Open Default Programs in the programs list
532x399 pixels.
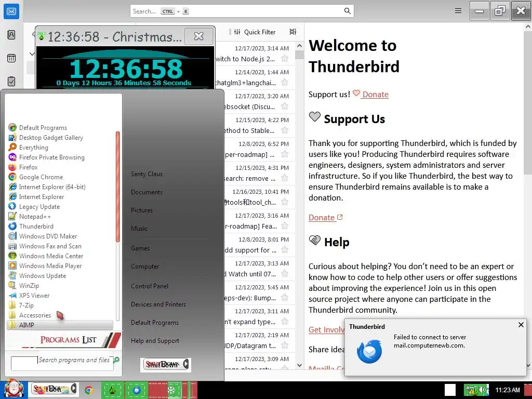[43, 128]
